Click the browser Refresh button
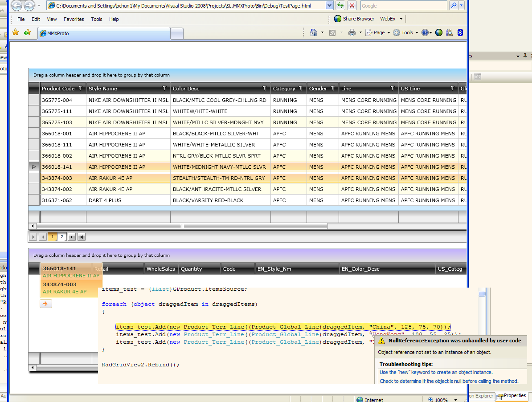Image resolution: width=532 pixels, height=402 pixels. tap(340, 5)
